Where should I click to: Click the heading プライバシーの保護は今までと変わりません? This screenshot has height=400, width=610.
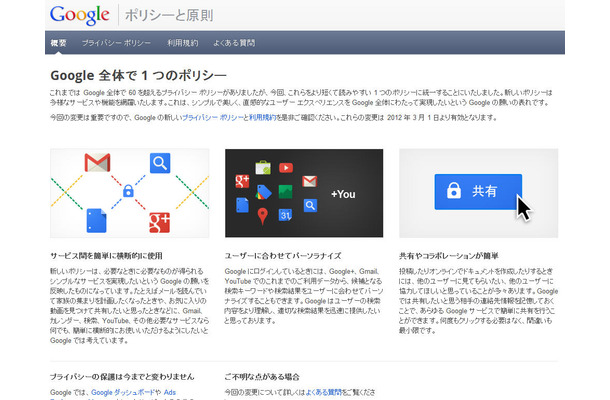point(122,377)
